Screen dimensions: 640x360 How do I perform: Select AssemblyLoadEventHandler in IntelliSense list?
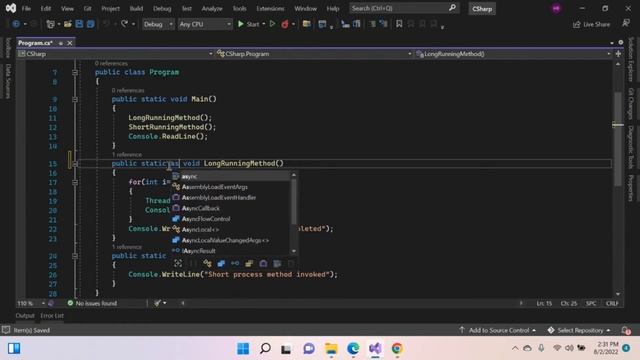231,198
